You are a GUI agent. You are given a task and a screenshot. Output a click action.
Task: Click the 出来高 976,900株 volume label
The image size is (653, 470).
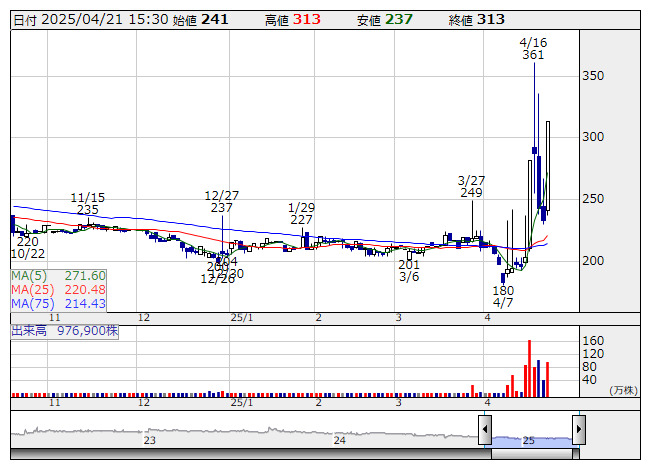coord(65,331)
